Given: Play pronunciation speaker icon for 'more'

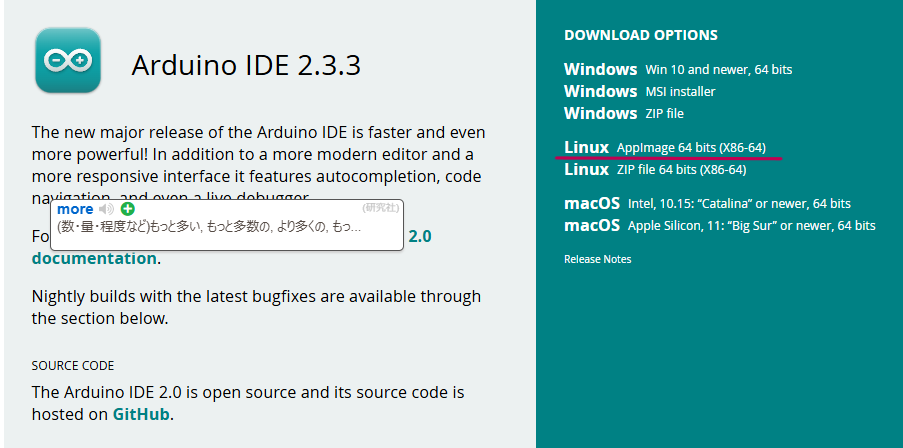Looking at the screenshot, I should [x=106, y=209].
